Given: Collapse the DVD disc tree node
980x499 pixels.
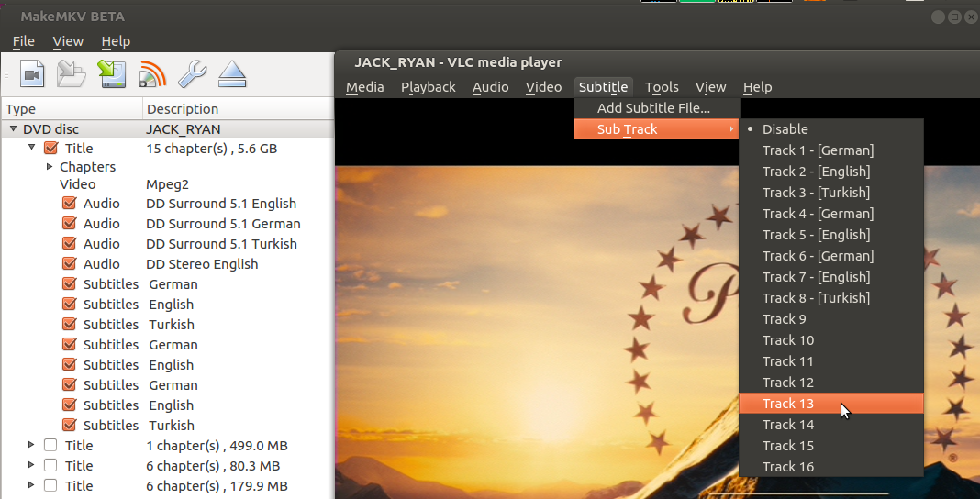Looking at the screenshot, I should 13,129.
